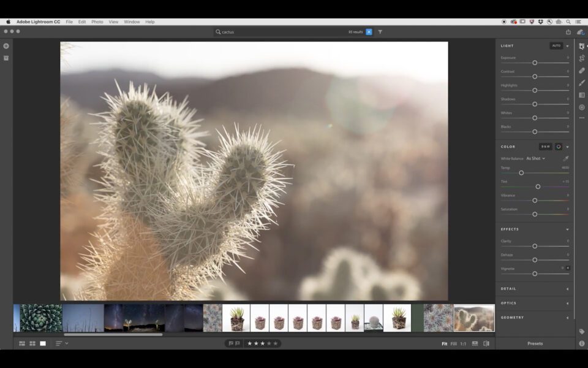Clear the cactus search with X
Image resolution: width=588 pixels, height=368 pixels.
369,32
